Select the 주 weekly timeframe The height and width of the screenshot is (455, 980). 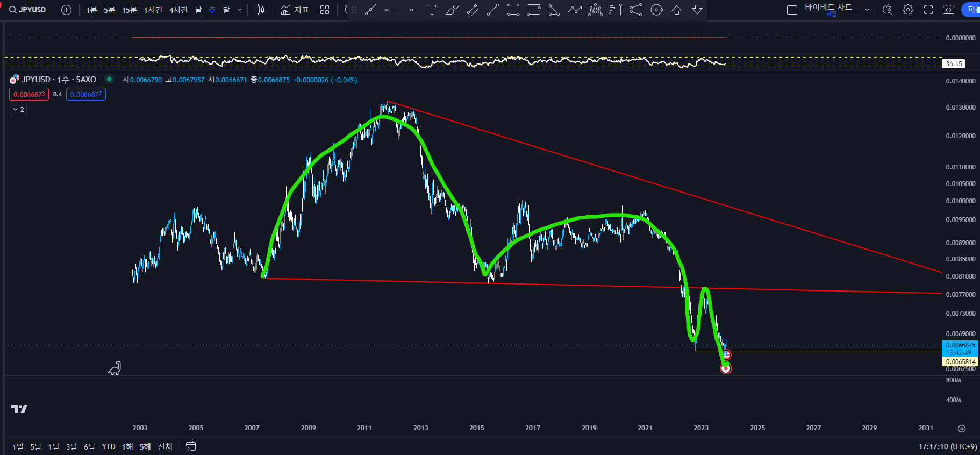click(x=212, y=10)
